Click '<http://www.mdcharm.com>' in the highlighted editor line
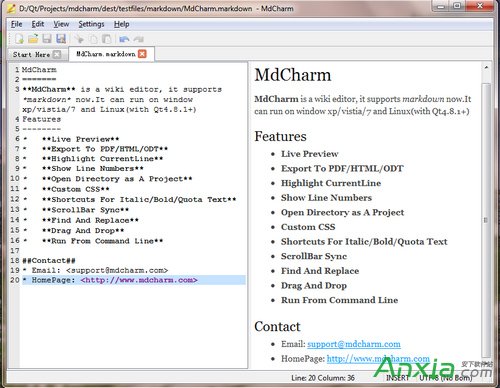 click(139, 280)
